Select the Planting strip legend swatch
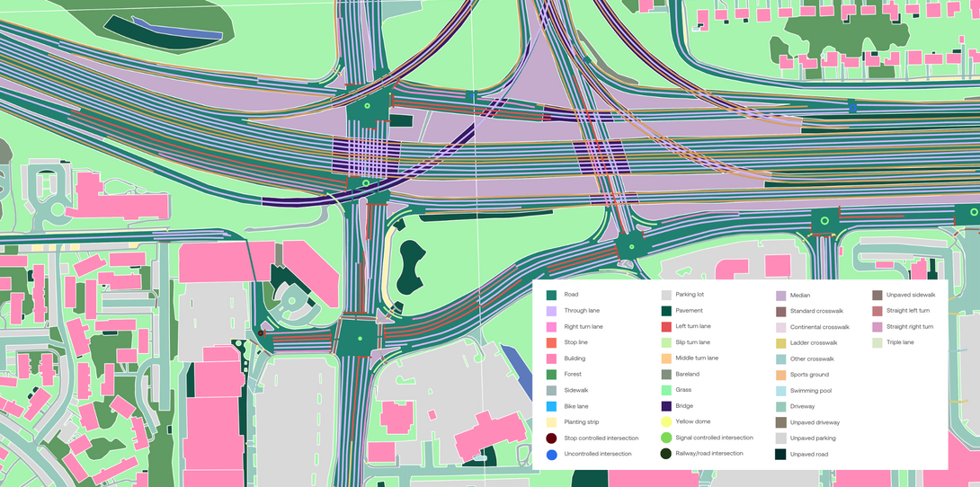This screenshot has width=980, height=487. 551,422
